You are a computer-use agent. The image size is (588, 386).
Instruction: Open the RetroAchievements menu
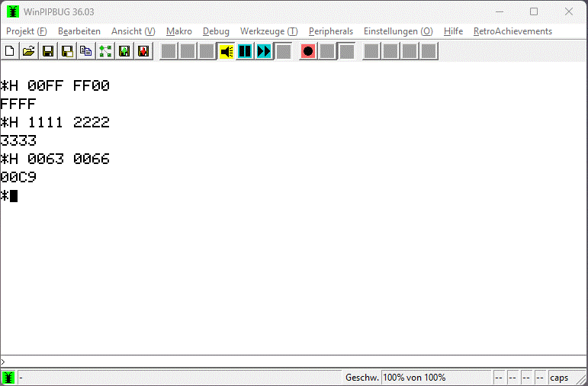pyautogui.click(x=512, y=31)
